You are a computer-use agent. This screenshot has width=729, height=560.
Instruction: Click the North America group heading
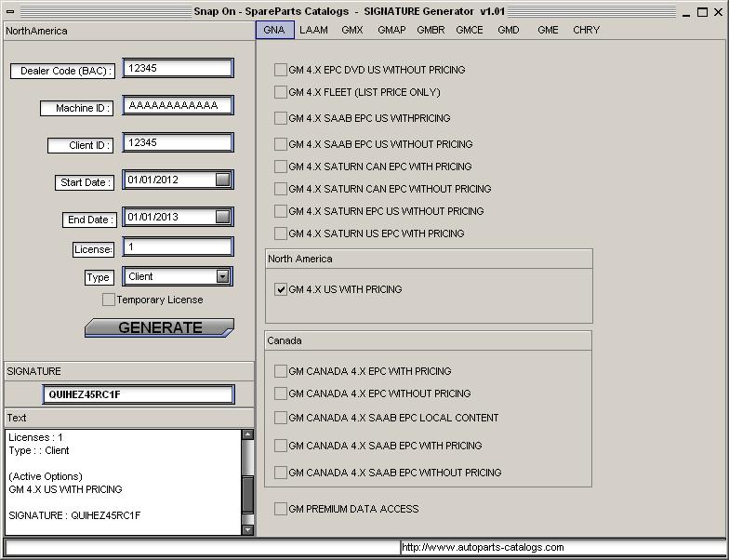pos(299,259)
